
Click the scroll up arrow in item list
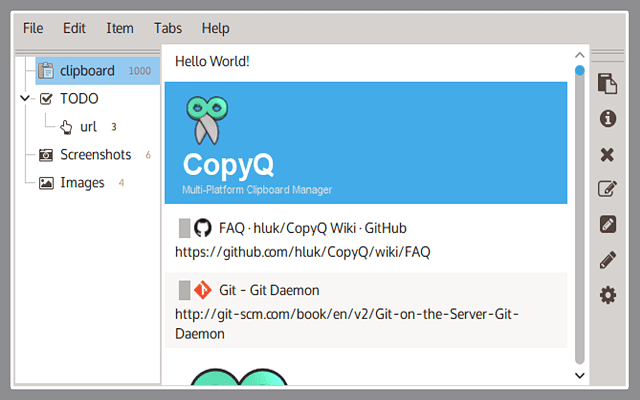point(579,55)
